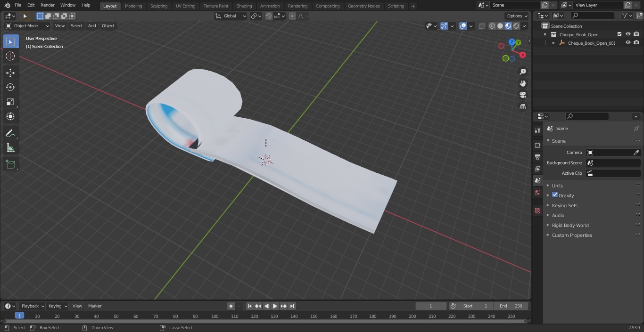Click the Camera eyedropper icon
Image resolution: width=644 pixels, height=332 pixels.
coord(636,153)
